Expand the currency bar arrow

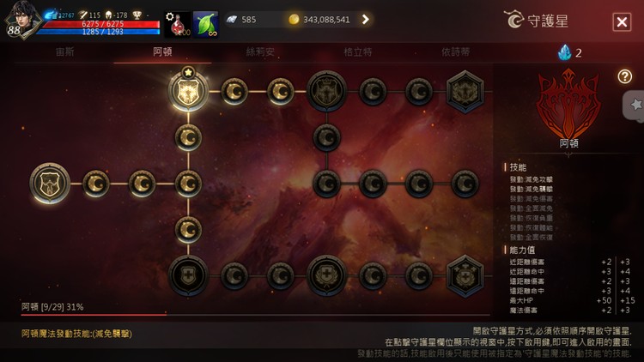click(x=366, y=19)
